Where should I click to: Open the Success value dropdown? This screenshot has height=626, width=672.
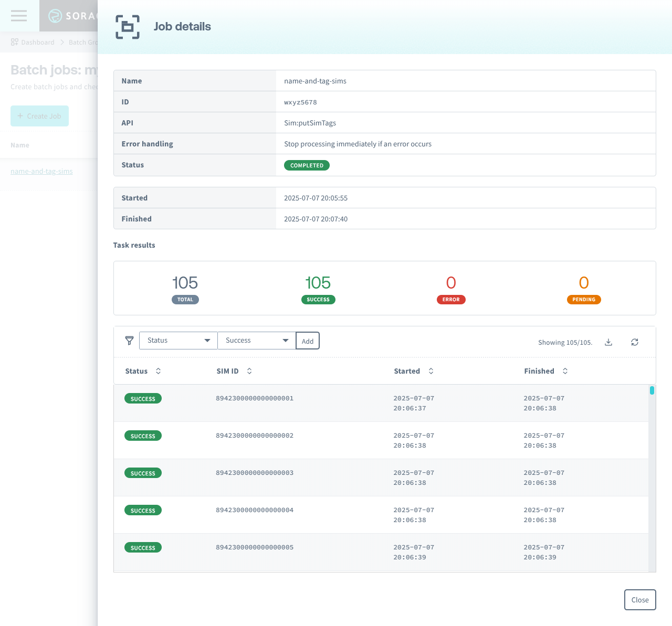click(256, 340)
